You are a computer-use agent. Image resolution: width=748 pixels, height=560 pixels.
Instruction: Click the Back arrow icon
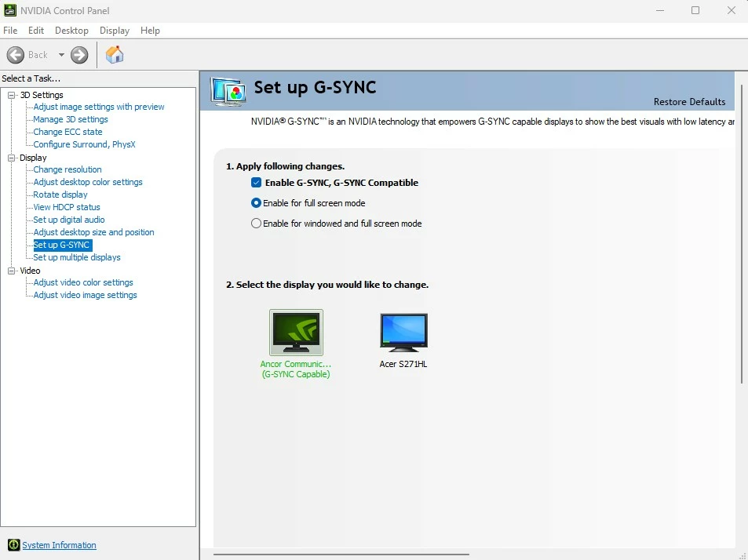(x=15, y=55)
